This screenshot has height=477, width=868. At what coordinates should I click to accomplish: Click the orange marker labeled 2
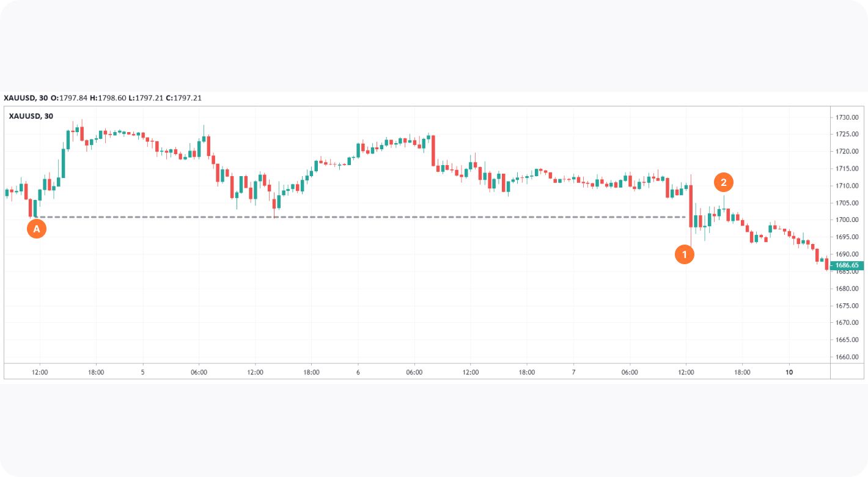click(723, 182)
